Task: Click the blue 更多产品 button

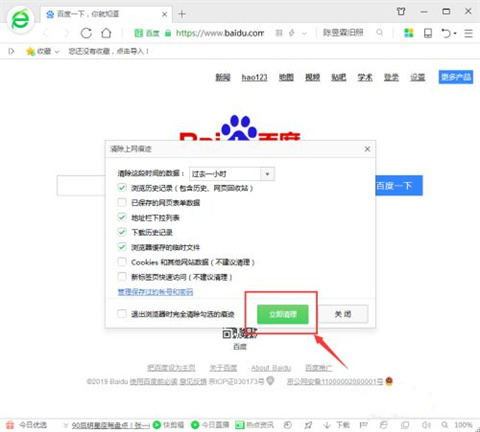Action: [x=456, y=77]
